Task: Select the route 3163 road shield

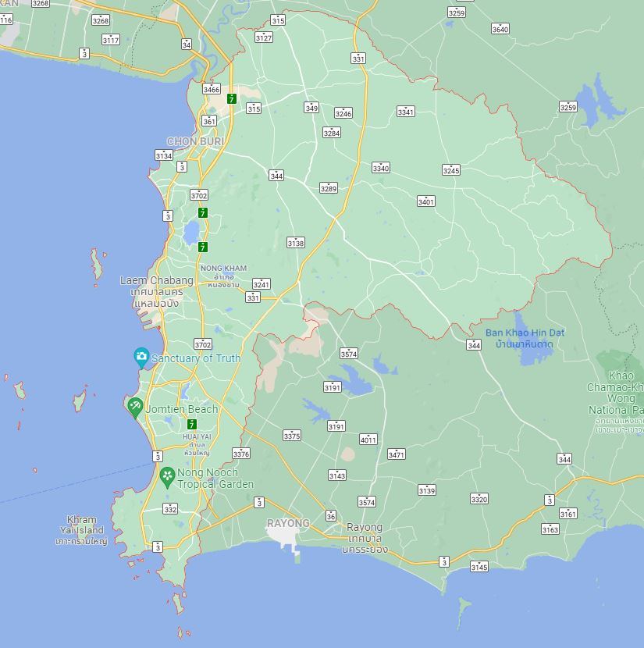Action: point(550,529)
